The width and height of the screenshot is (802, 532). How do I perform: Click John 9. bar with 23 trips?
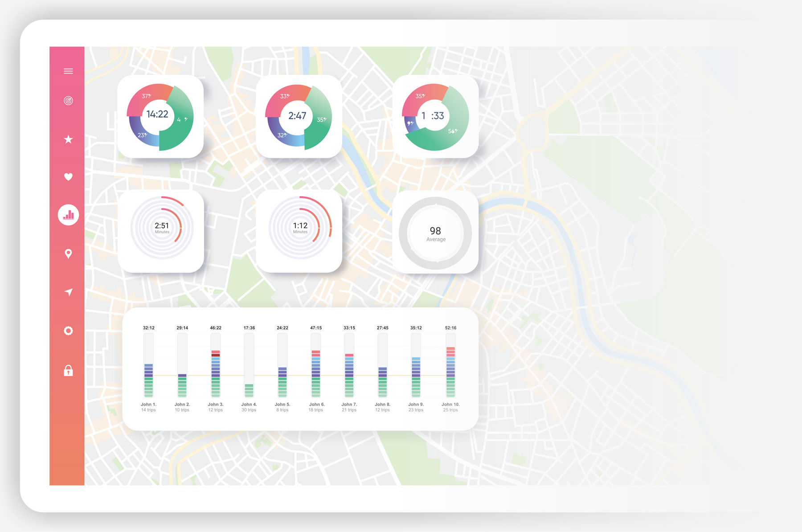point(416,365)
